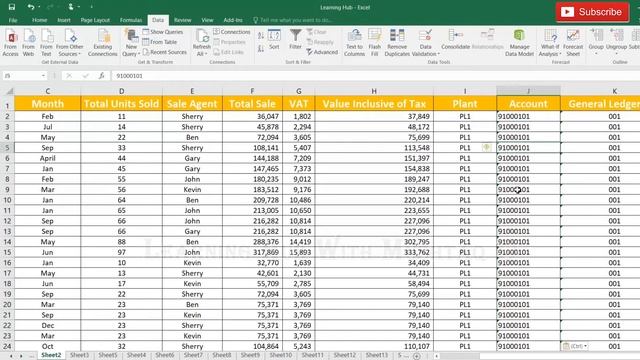This screenshot has width=640, height=360.
Task: Click Text to Columns icon
Action: 354,42
